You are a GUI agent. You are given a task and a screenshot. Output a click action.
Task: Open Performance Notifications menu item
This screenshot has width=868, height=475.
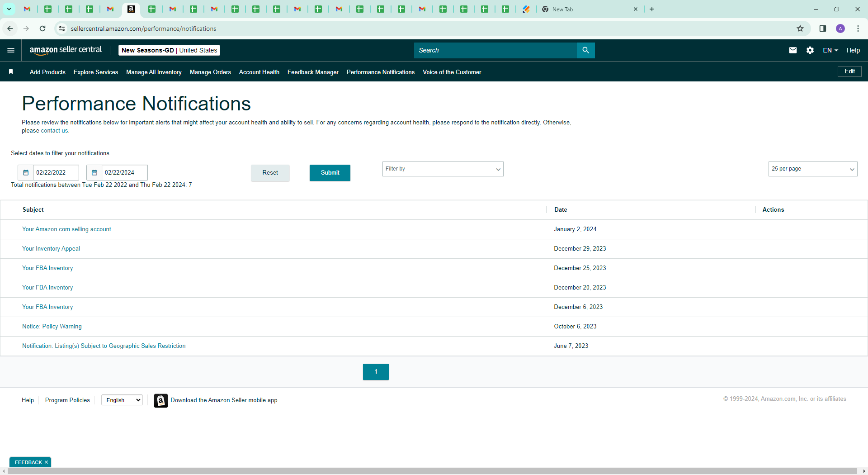coord(381,72)
